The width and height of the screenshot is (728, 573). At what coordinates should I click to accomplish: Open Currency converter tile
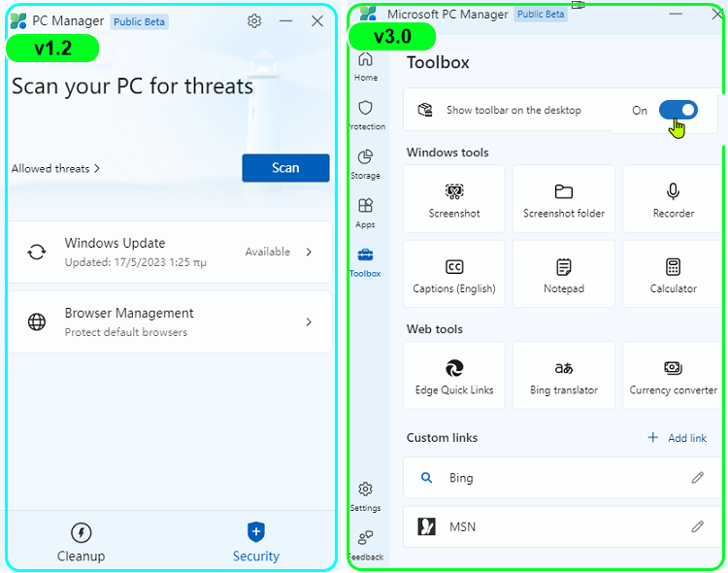coord(673,376)
